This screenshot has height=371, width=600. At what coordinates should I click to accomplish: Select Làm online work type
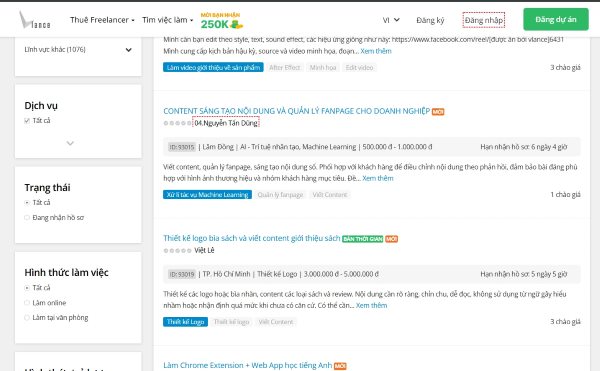(x=27, y=303)
